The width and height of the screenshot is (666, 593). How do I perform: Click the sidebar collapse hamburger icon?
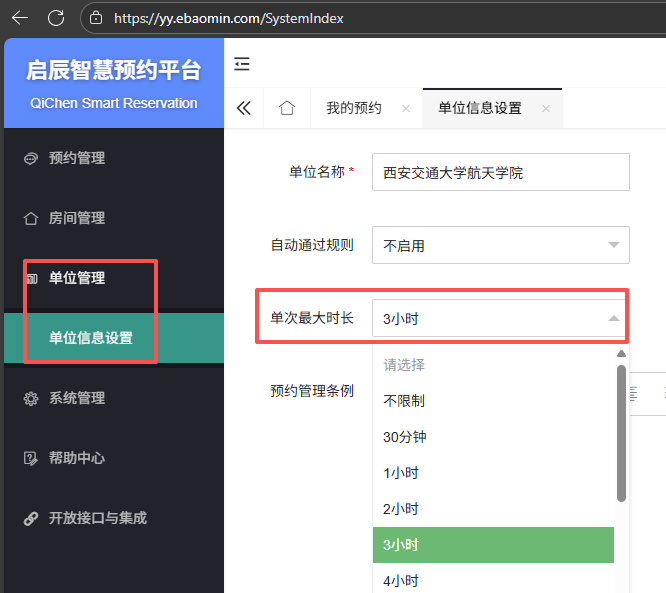242,64
